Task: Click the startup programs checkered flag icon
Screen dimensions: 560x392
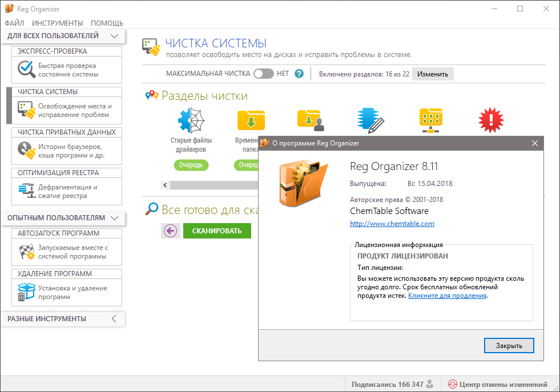Action: (27, 252)
